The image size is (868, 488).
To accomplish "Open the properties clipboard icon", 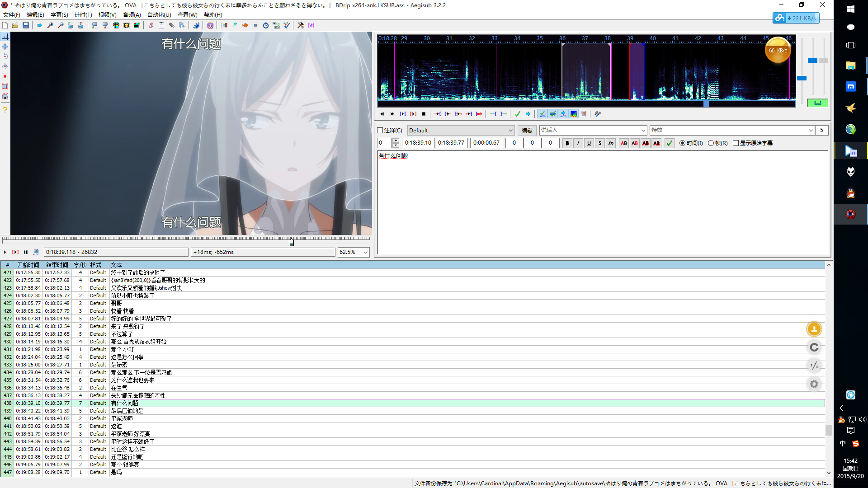I will point(161,25).
